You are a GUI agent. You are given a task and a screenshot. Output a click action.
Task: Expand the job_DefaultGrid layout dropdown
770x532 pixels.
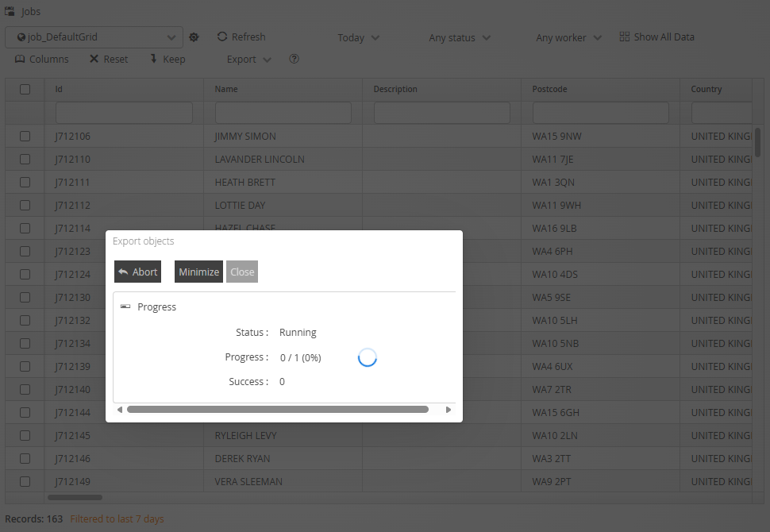coord(172,37)
